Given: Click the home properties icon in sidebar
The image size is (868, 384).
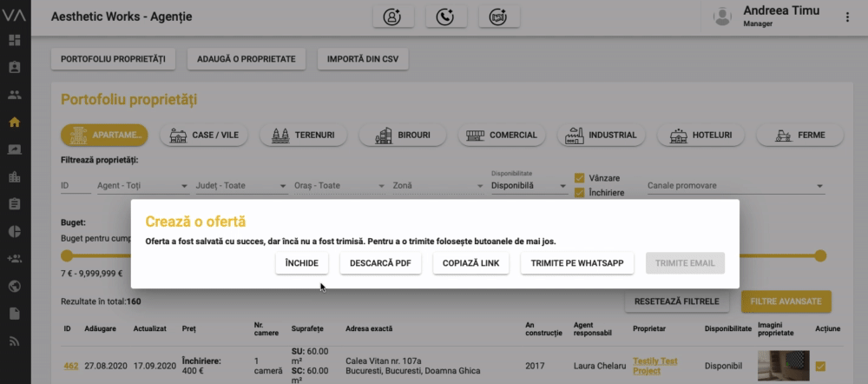Looking at the screenshot, I should tap(15, 122).
